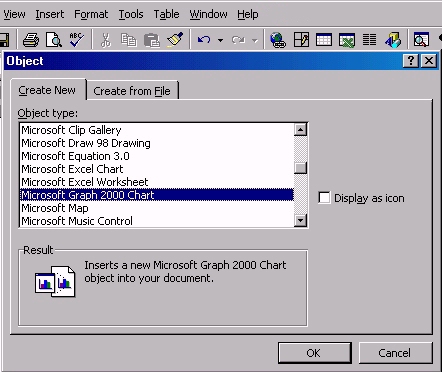Click the list's scroll down arrow
This screenshot has width=442, height=372.
click(x=300, y=220)
